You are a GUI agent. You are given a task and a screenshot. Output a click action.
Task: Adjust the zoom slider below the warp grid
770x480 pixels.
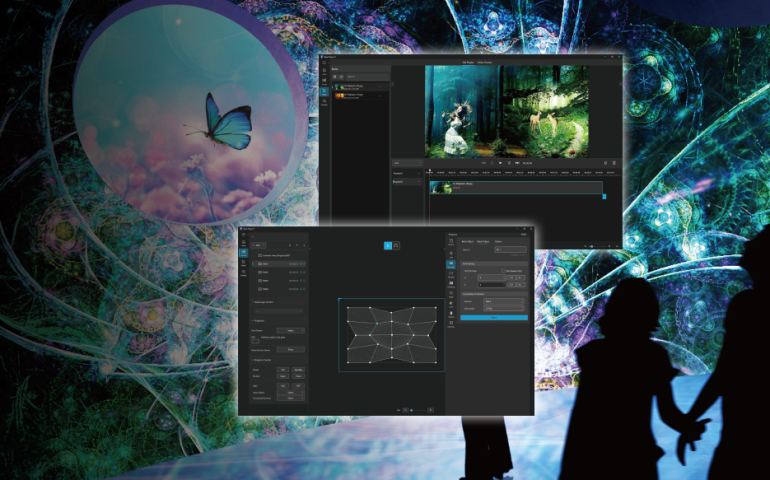click(x=419, y=410)
